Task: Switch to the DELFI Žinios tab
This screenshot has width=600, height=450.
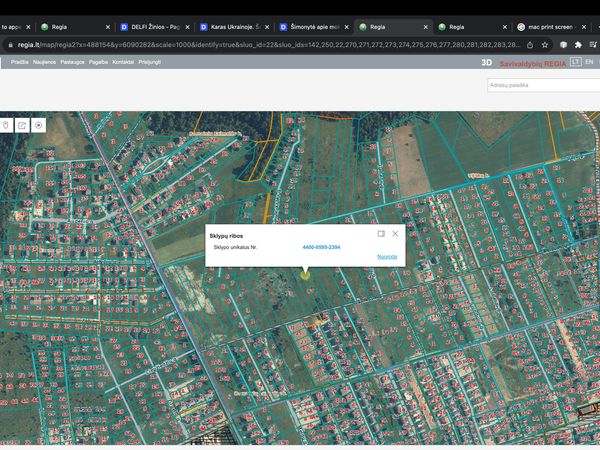Action: (x=153, y=27)
